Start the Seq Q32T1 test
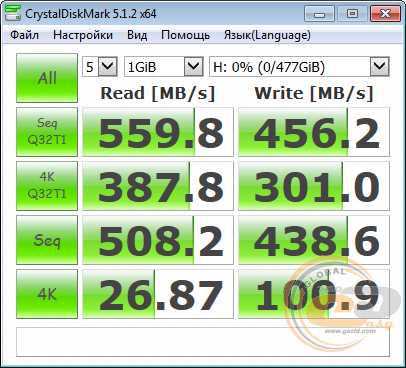 click(47, 132)
